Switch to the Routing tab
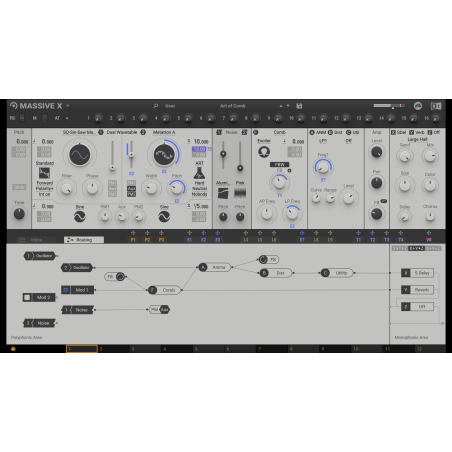 coord(84,240)
